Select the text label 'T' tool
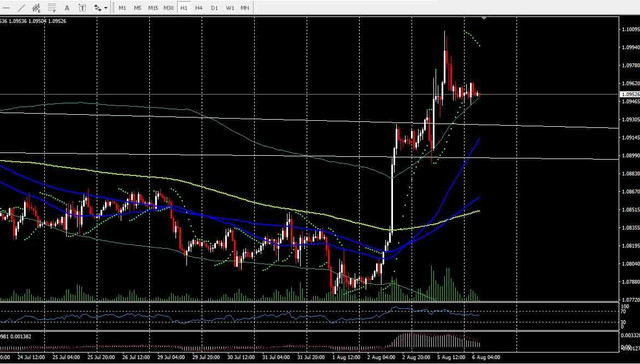This screenshot has width=640, height=364. pos(82,8)
